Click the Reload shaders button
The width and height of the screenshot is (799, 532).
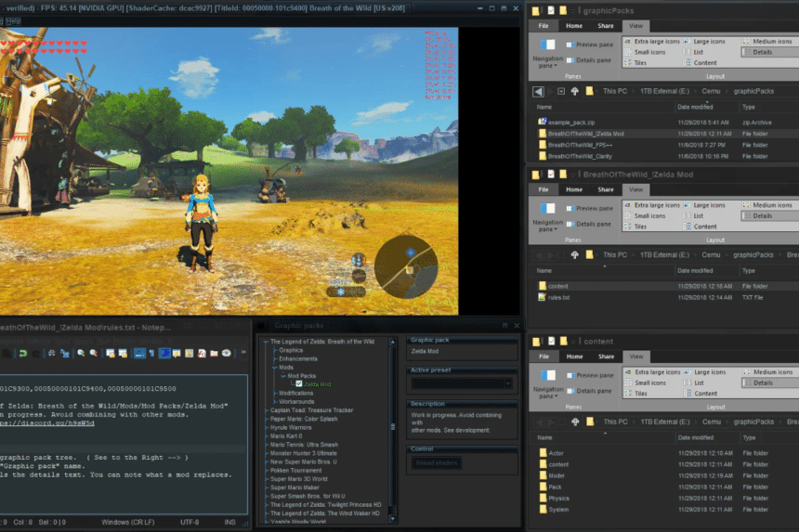[x=437, y=462]
